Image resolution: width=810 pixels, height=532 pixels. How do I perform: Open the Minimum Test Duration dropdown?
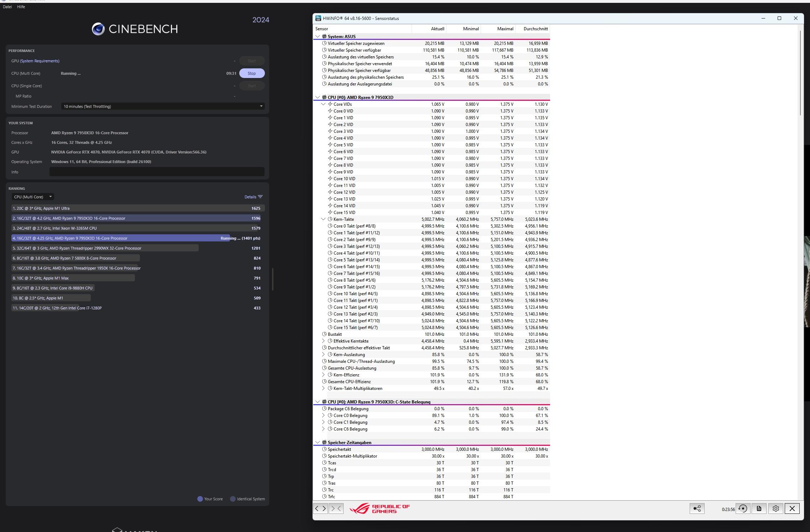click(x=163, y=106)
